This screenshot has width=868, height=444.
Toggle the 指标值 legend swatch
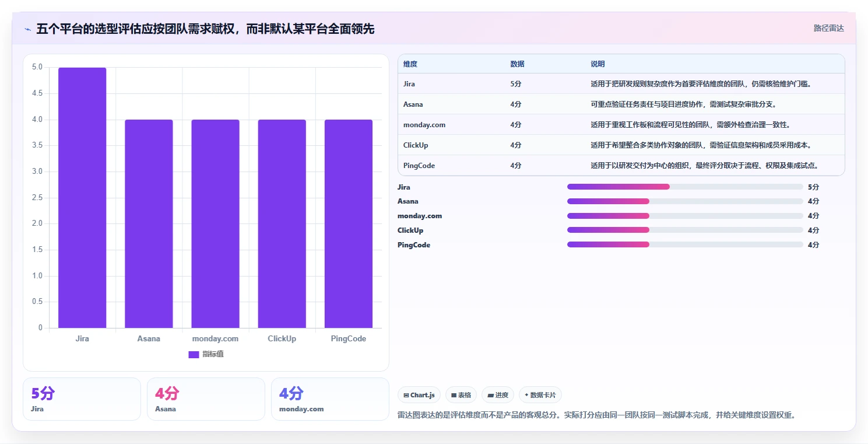[x=194, y=354]
